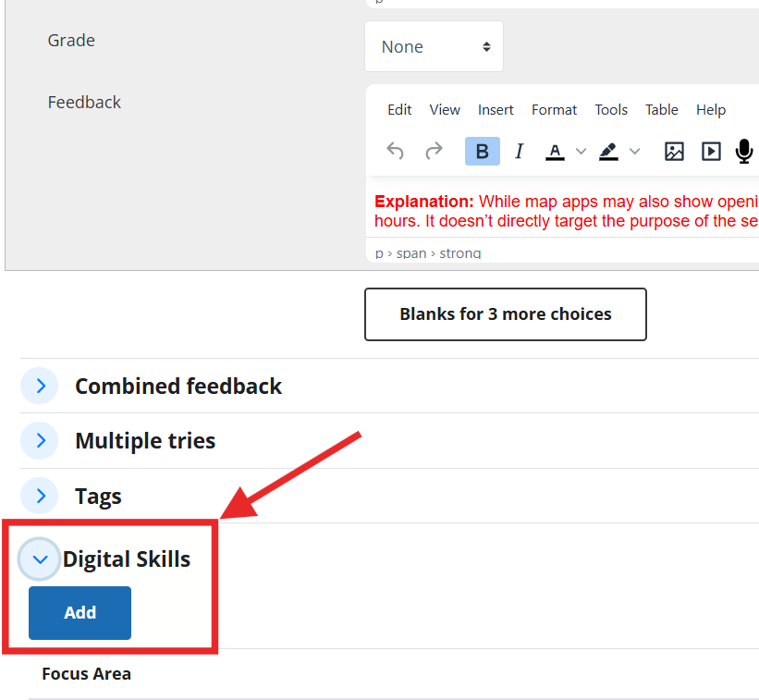Expand the Multiple tries section
This screenshot has height=700, width=759.
[41, 441]
